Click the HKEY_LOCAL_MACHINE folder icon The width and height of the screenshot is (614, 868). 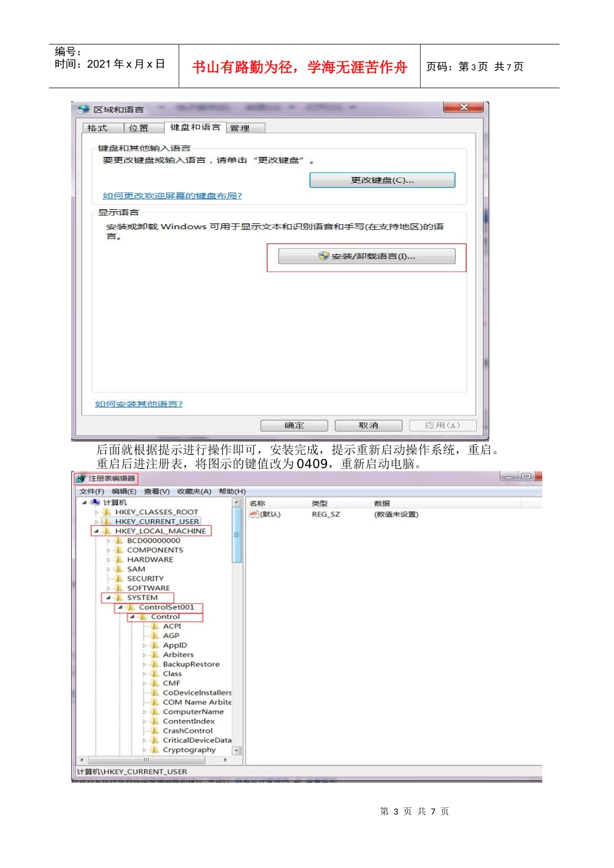coord(108,531)
